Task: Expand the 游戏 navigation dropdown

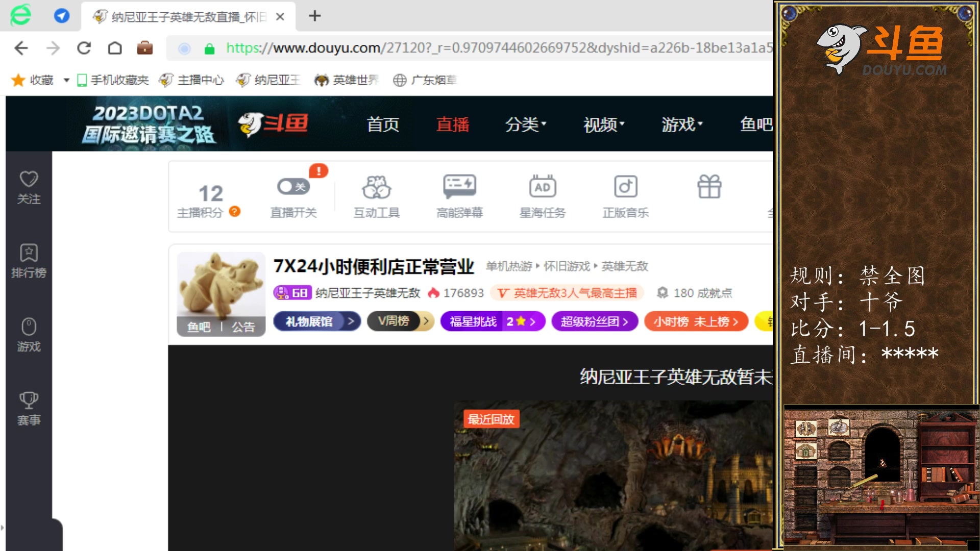Action: click(x=682, y=124)
